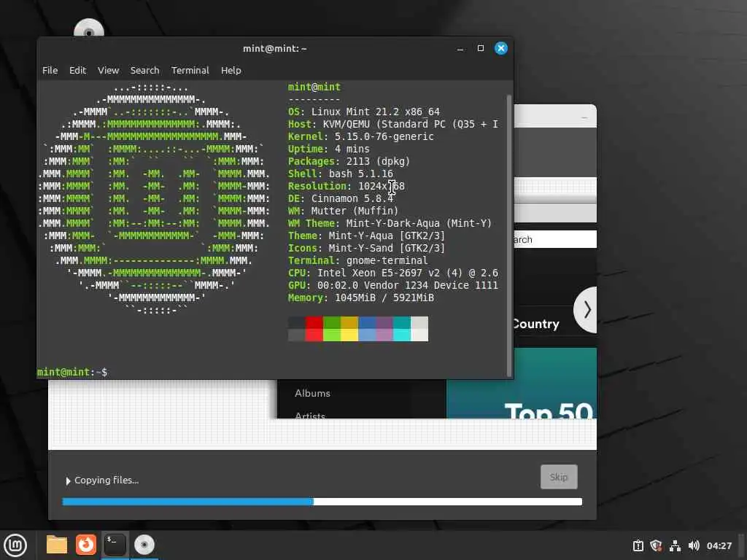Click the green color block in neofetch
Image resolution: width=747 pixels, height=560 pixels.
coord(332,329)
